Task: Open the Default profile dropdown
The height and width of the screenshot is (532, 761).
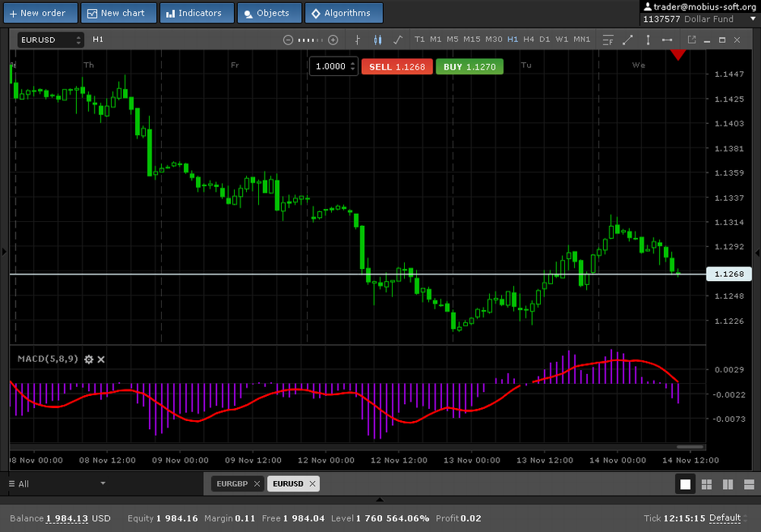Action: tap(728, 518)
